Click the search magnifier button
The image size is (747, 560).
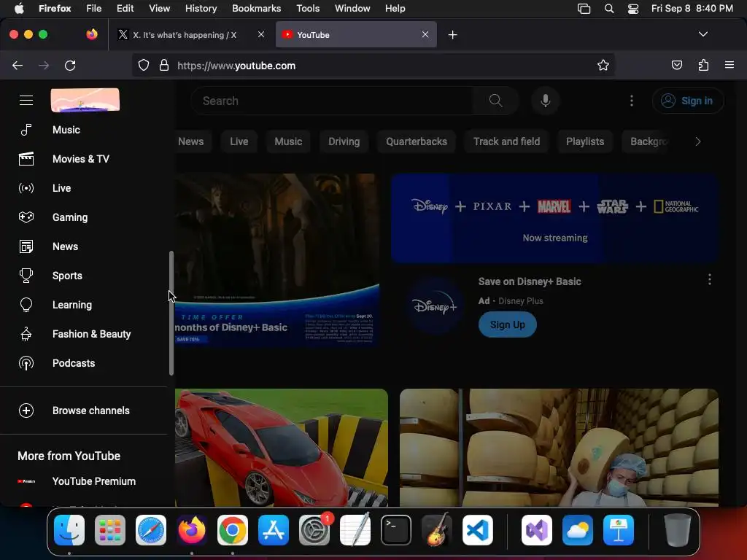[495, 101]
